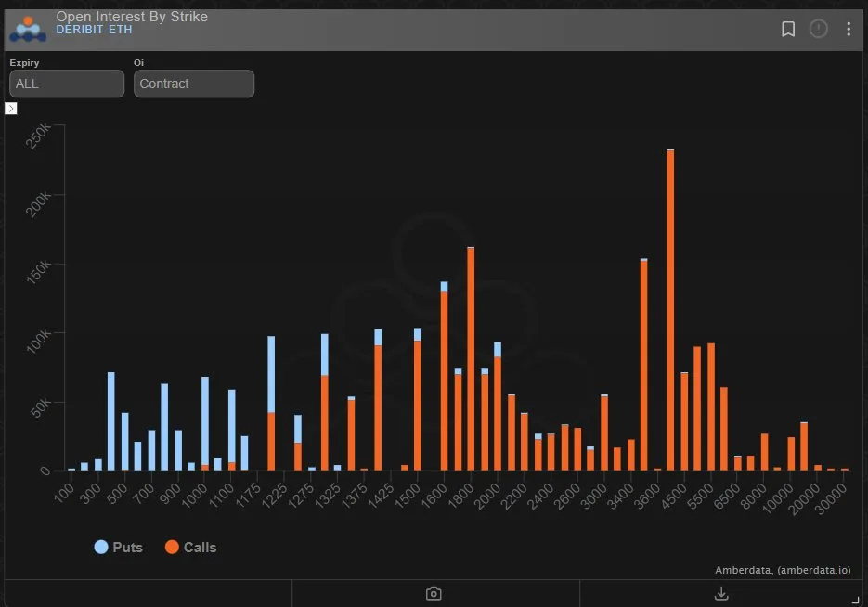Click the 1500 strike x-axis label
This screenshot has width=868, height=607.
pos(408,495)
